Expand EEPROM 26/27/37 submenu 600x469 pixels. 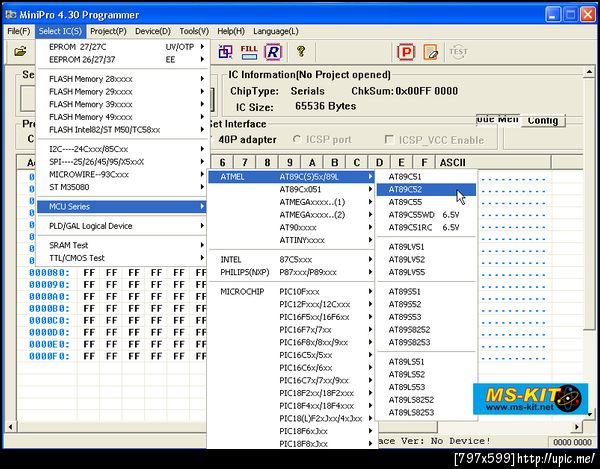(x=122, y=59)
